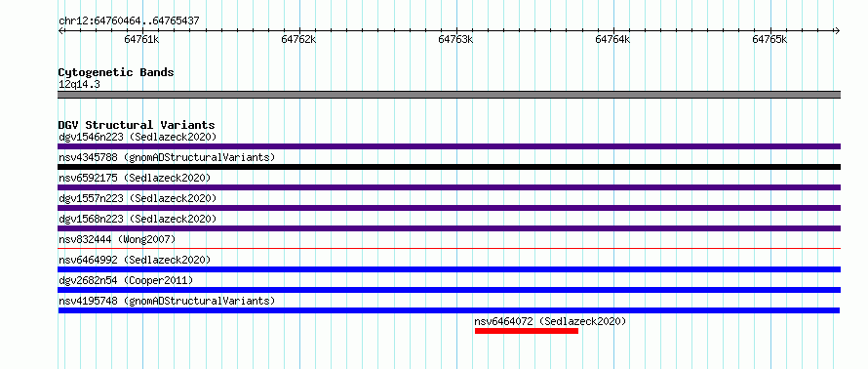Click the blue nsv6464992 variant bar
Viewport: 868px width, 369px height.
pyautogui.click(x=449, y=269)
